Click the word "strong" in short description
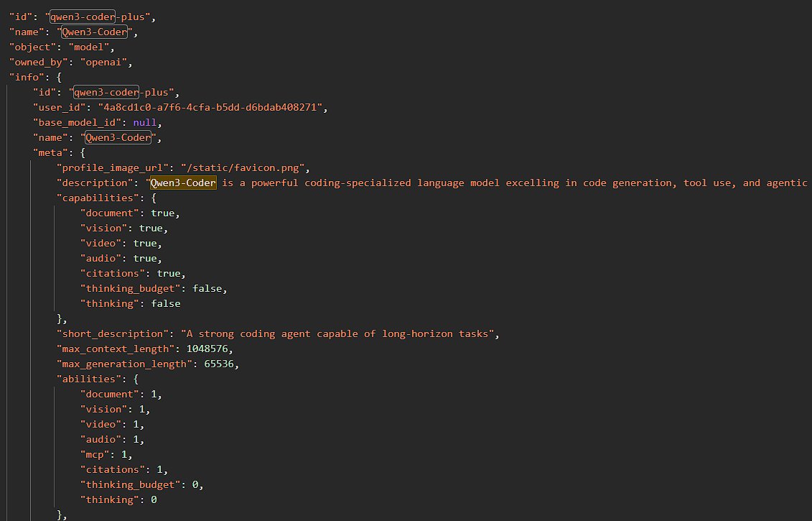Screen dimensions: 812x521 coord(216,334)
